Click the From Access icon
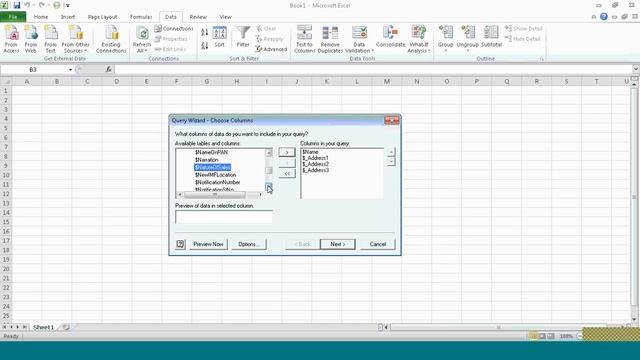 click(11, 39)
